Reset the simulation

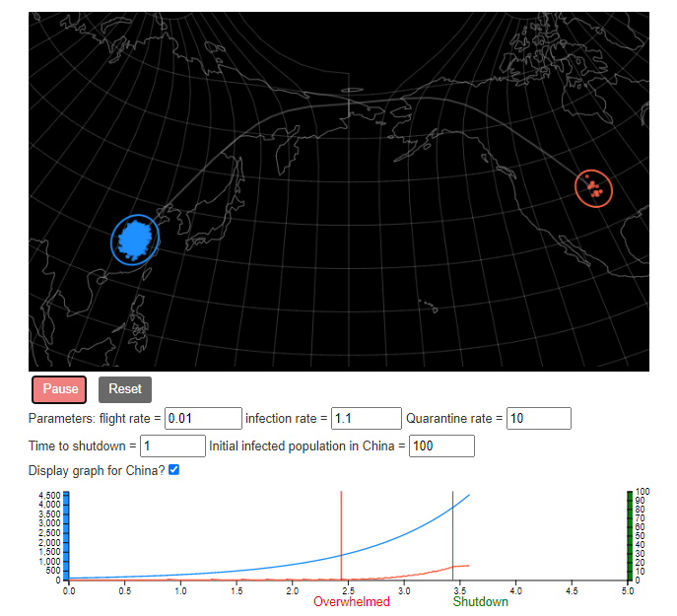coord(125,389)
